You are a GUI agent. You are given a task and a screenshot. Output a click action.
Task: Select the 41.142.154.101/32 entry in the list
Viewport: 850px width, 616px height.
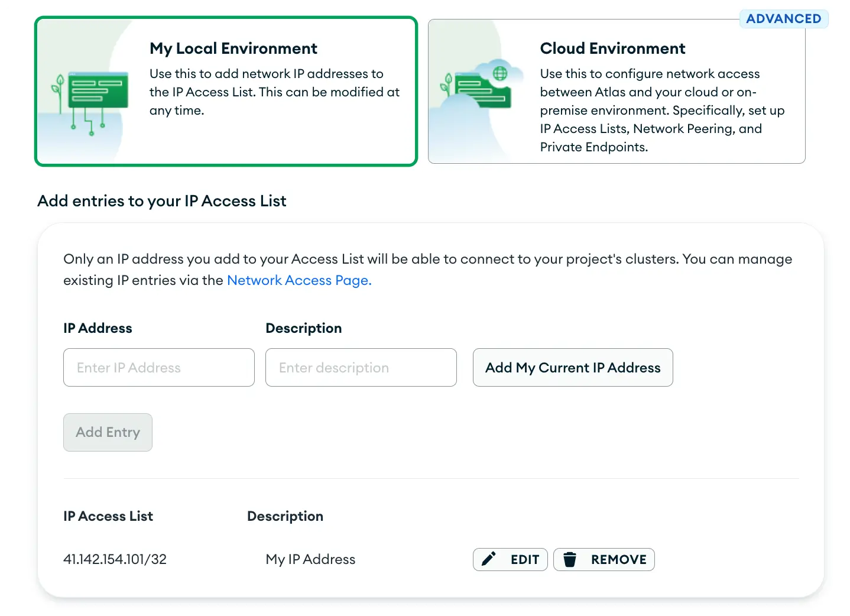tap(115, 559)
